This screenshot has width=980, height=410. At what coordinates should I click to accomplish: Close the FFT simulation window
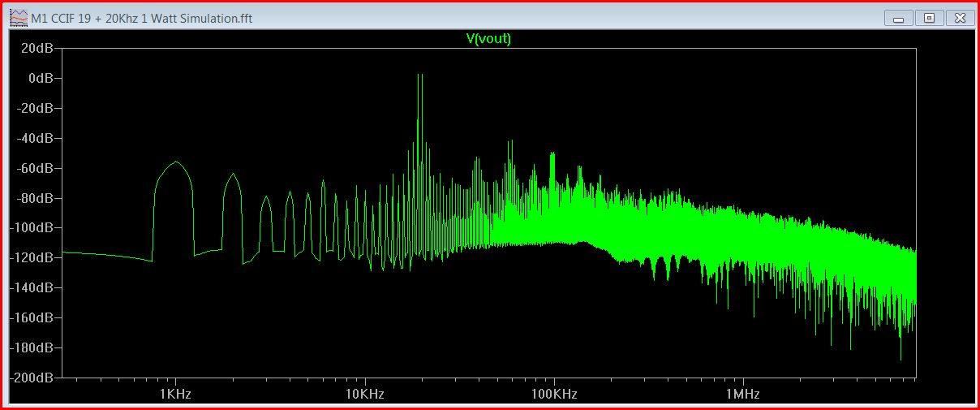coord(960,17)
